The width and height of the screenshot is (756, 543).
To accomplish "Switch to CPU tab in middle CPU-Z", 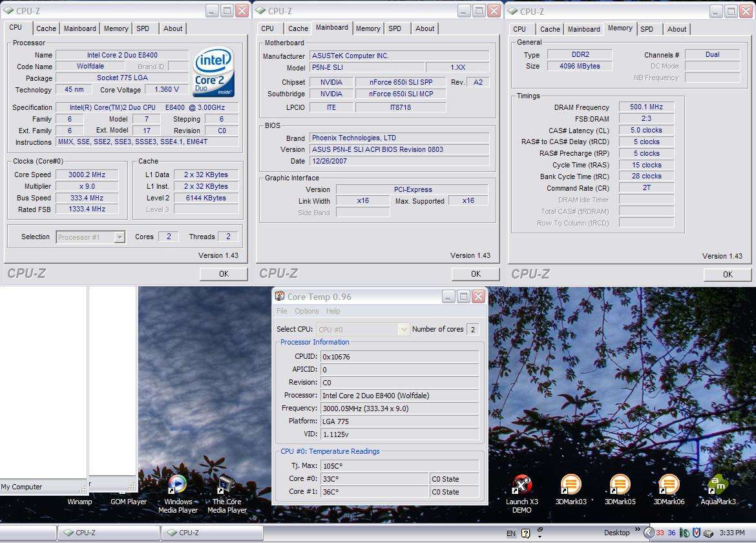I will click(x=268, y=28).
